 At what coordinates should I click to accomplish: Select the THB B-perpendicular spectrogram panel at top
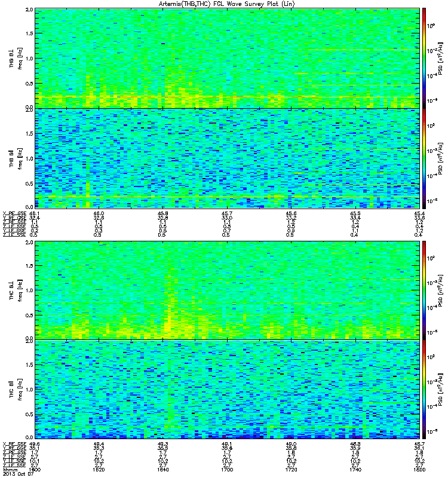[x=227, y=58]
